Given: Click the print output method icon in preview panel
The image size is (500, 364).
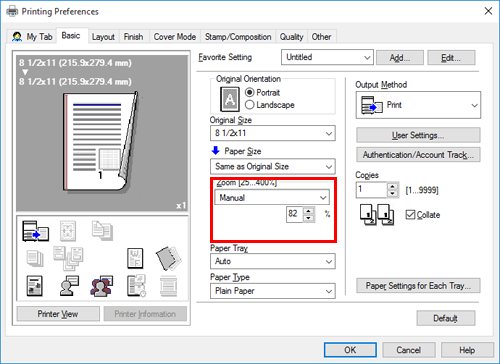Looking at the screenshot, I should 35,231.
